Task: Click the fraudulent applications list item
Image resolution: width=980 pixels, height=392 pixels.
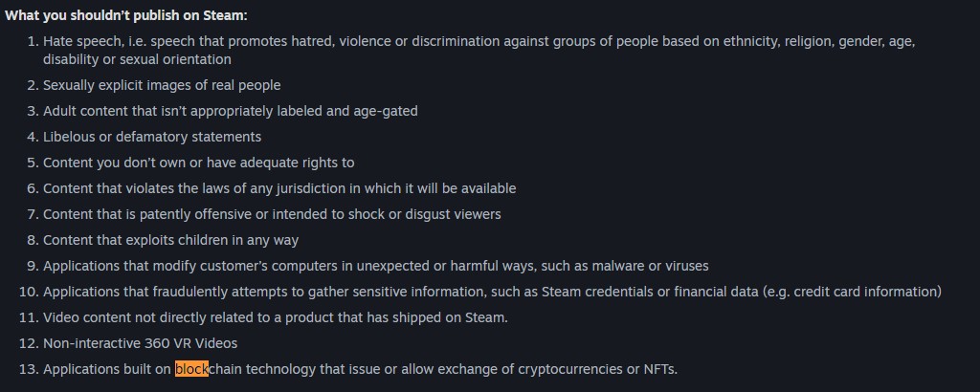Action: 383,292
